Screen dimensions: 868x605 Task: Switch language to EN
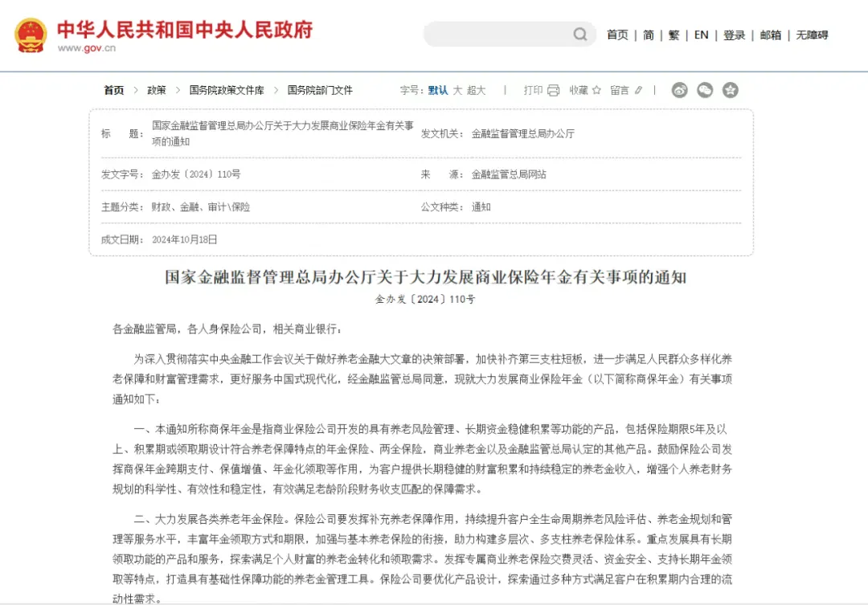[700, 35]
